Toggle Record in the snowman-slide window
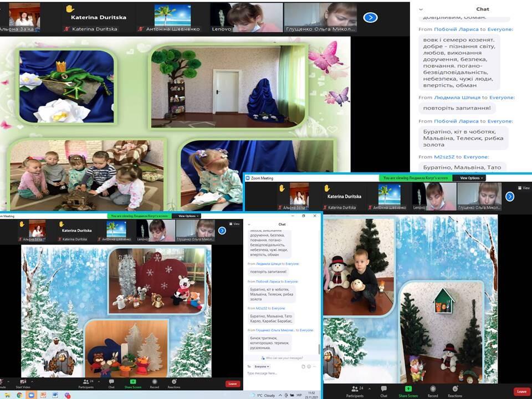This screenshot has height=399, width=532. (x=433, y=391)
